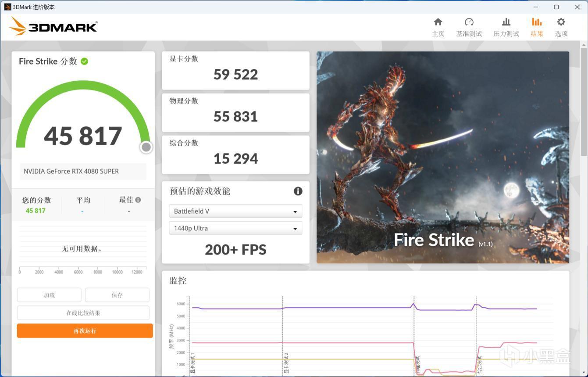The width and height of the screenshot is (588, 377).
Task: Click the gray score gauge end marker
Action: [x=146, y=147]
